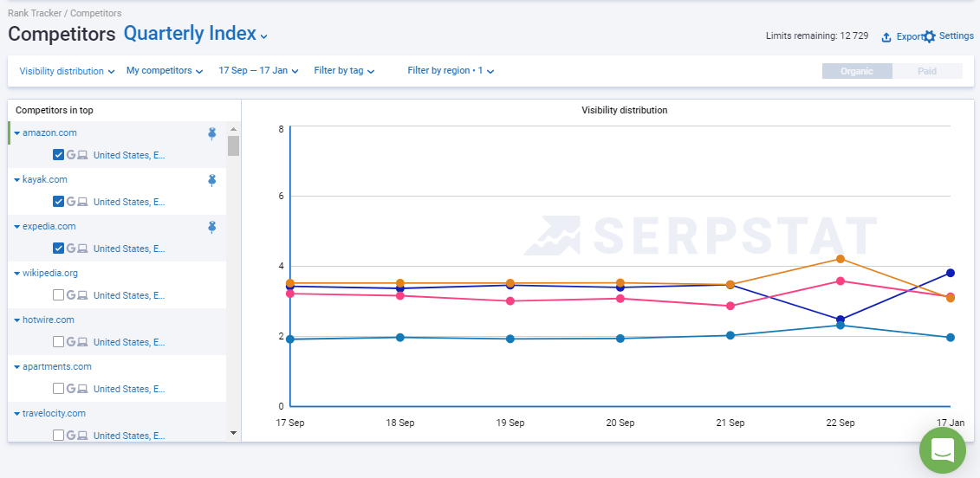Click the desktop device icon under hotwire.com

click(x=82, y=342)
